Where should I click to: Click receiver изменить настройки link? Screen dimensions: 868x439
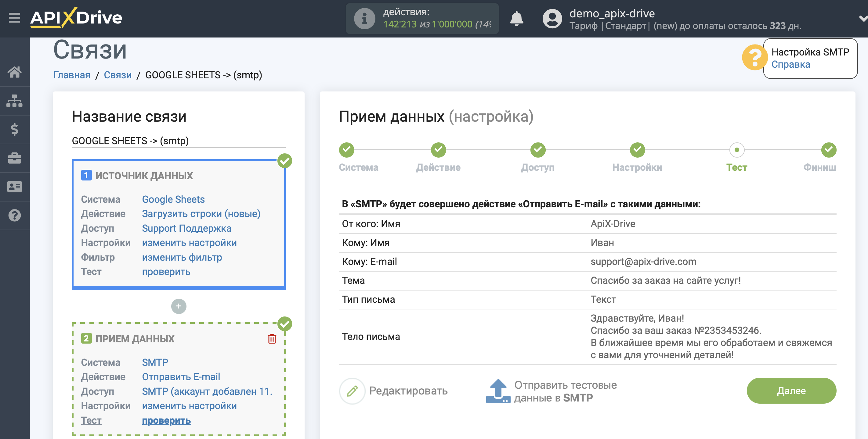(x=189, y=406)
